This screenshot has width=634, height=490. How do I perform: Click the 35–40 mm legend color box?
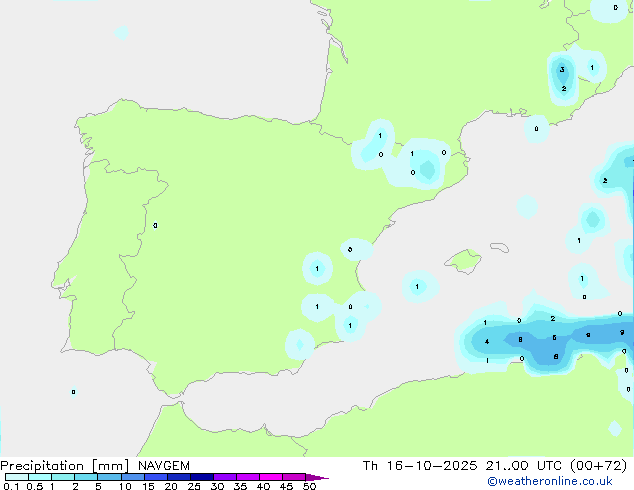[x=248, y=477]
